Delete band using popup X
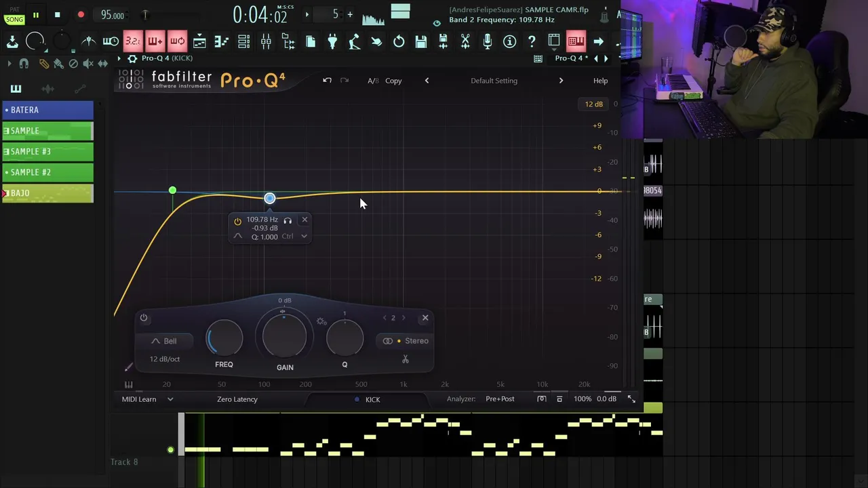This screenshot has height=488, width=868. click(304, 220)
